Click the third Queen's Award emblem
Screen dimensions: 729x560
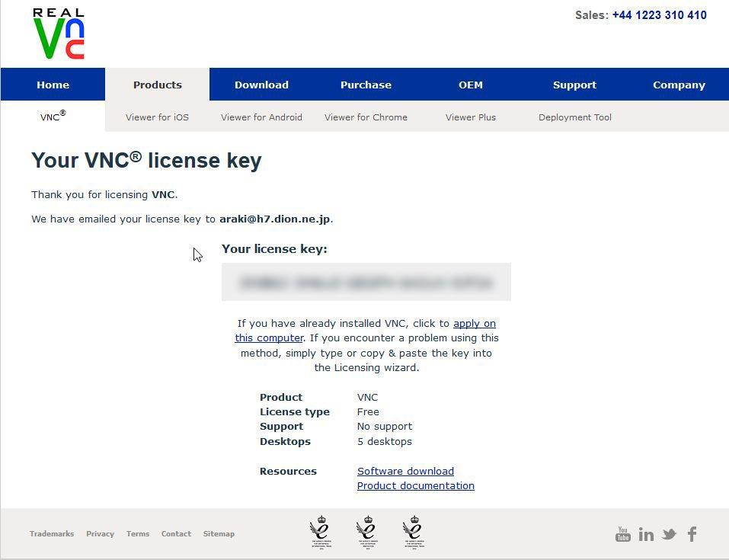tap(414, 532)
